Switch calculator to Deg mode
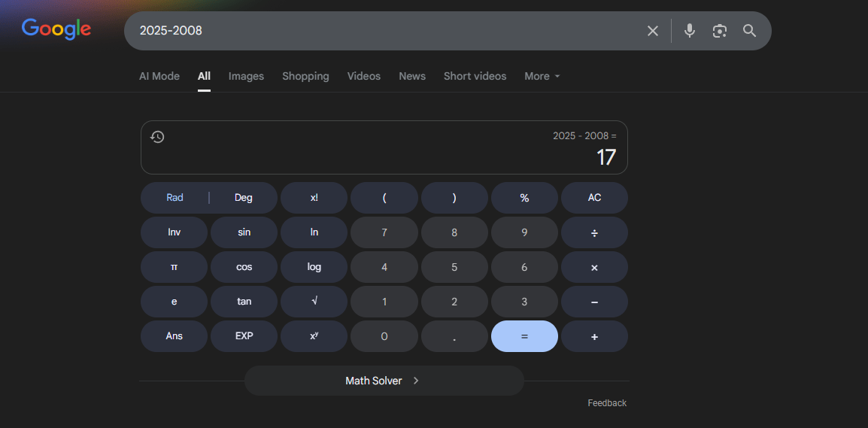Screen dimensions: 868x428 [244, 198]
